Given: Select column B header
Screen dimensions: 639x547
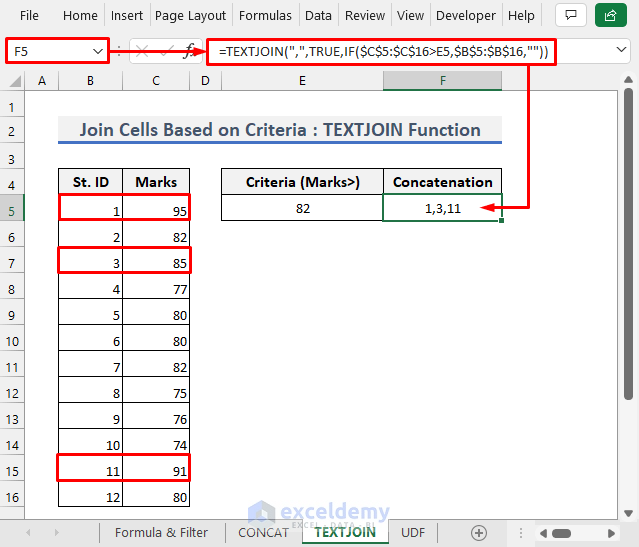Looking at the screenshot, I should [90, 81].
